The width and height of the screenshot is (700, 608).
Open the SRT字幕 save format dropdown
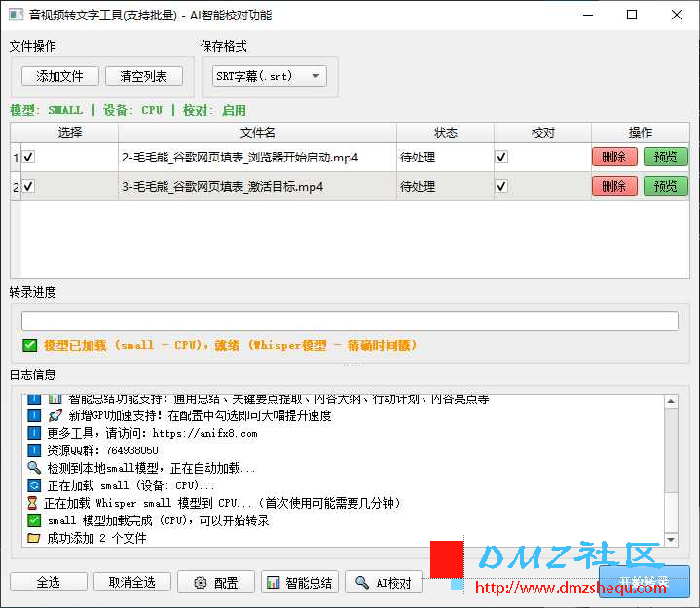[270, 76]
